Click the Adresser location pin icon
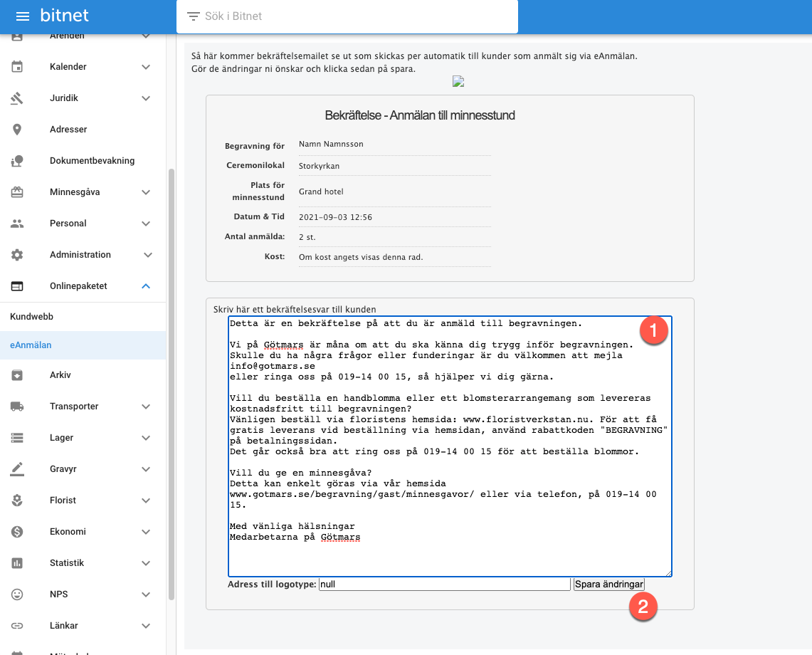Image resolution: width=812 pixels, height=655 pixels. [17, 130]
